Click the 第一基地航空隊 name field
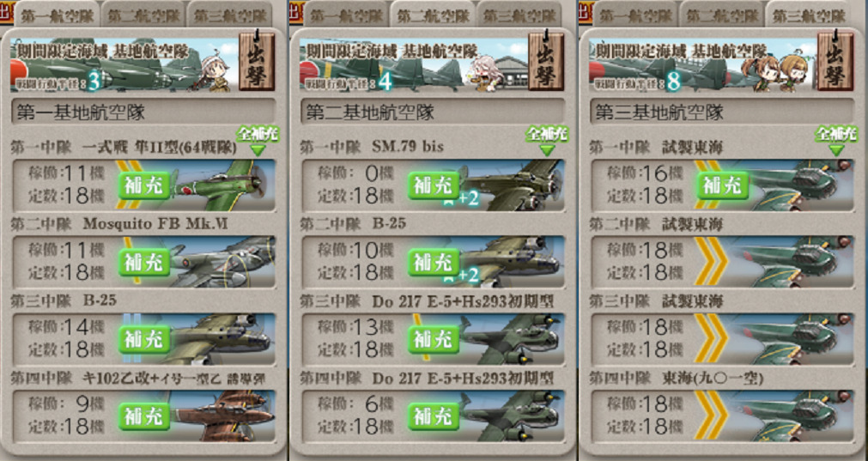Image resolution: width=868 pixels, height=461 pixels. tap(143, 112)
